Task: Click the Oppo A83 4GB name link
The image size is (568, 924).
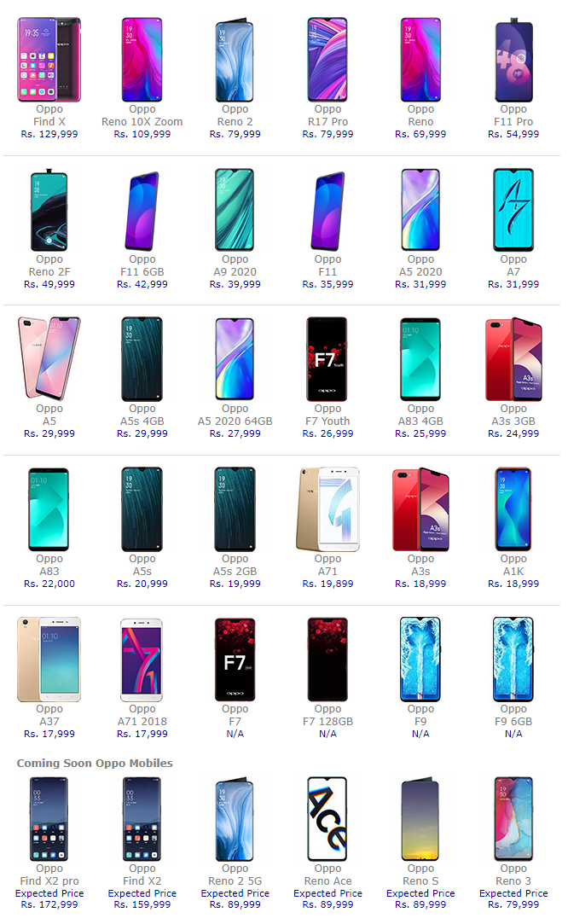Action: coord(420,415)
